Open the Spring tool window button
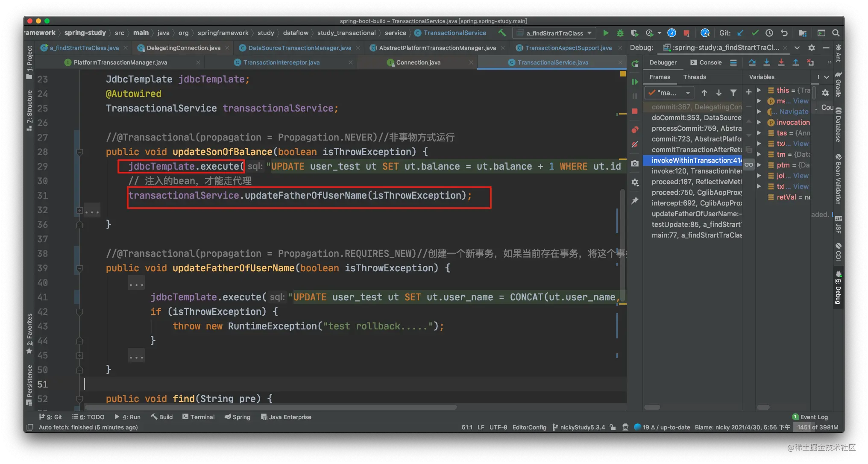This screenshot has width=868, height=464. 238,417
